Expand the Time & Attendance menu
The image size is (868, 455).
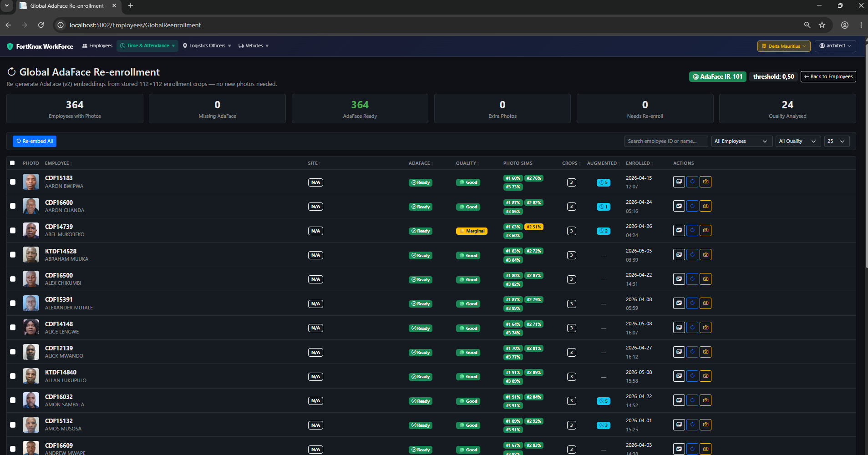pos(147,46)
